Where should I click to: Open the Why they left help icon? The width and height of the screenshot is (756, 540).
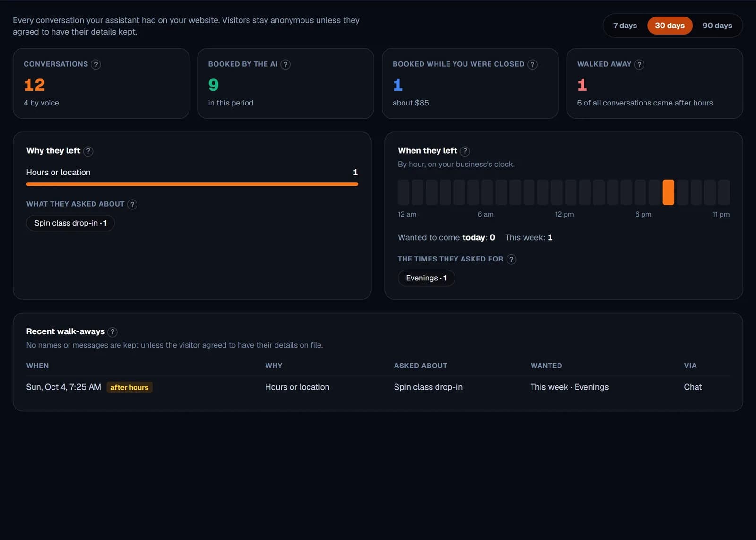[x=88, y=151]
